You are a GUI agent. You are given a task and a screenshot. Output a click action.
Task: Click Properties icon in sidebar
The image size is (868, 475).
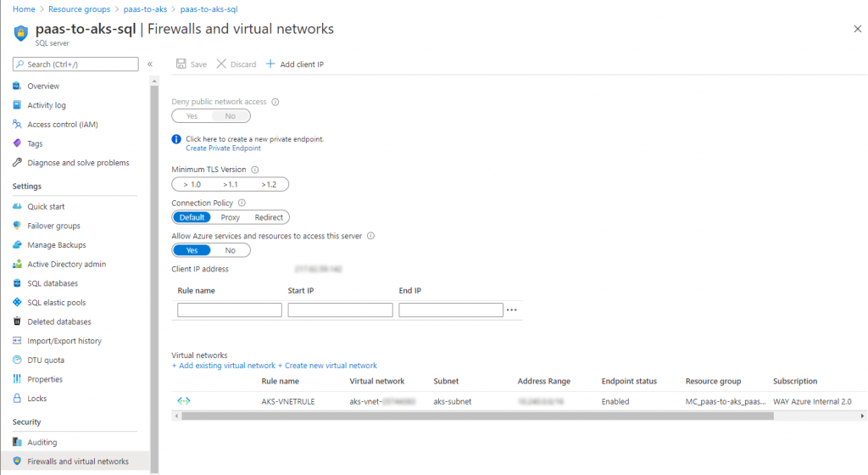17,379
